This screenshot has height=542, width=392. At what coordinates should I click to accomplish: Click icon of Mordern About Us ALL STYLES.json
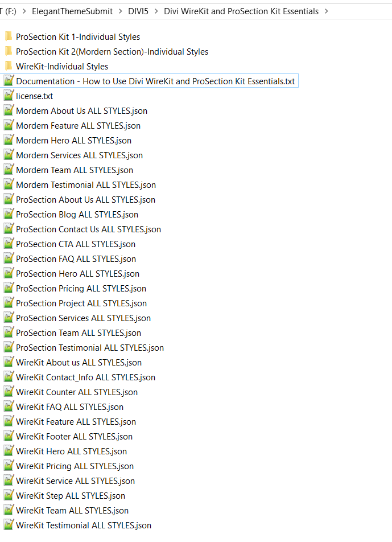[x=9, y=110]
